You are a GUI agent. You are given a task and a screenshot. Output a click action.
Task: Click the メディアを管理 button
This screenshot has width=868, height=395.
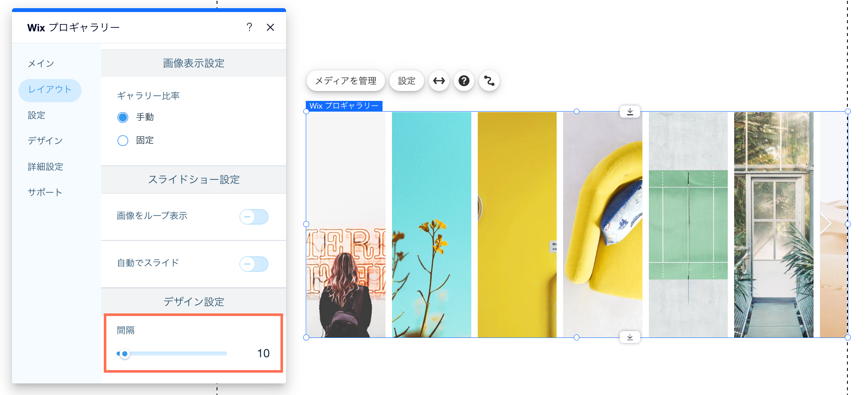coord(346,81)
